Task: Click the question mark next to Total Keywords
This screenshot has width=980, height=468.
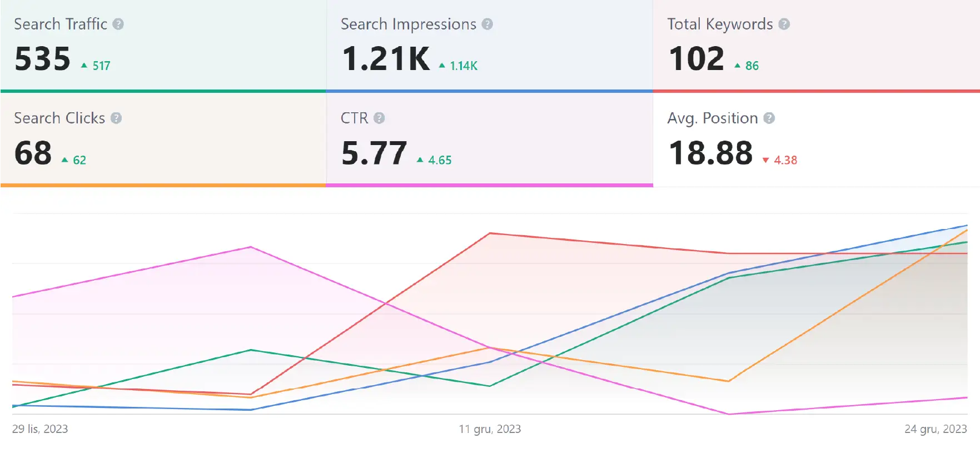Action: coord(784,24)
